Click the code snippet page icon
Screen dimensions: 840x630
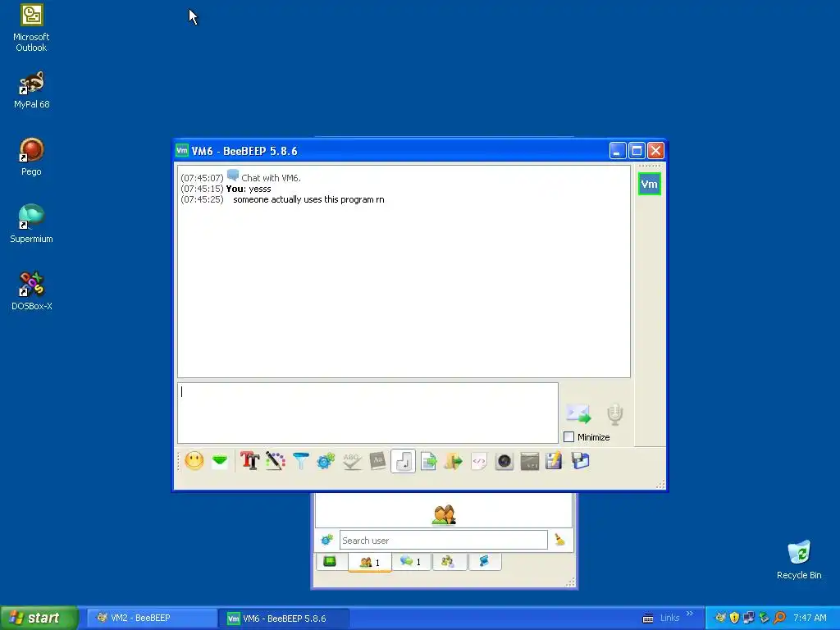[x=479, y=461]
